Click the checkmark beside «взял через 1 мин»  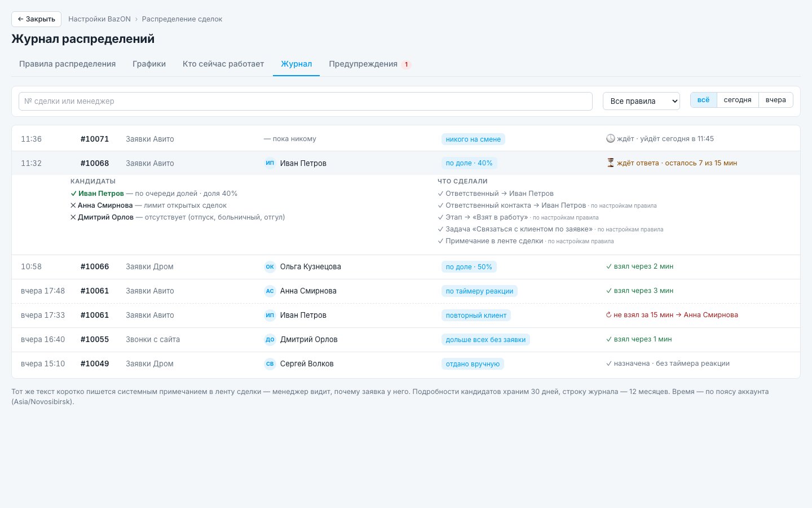click(609, 339)
